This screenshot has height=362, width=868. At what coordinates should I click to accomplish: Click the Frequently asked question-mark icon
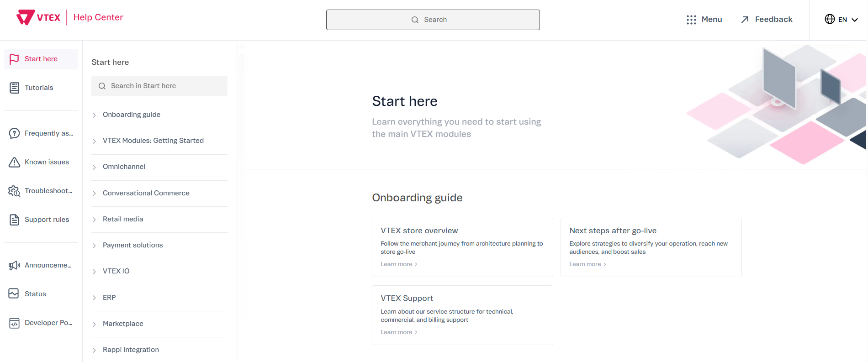(14, 133)
